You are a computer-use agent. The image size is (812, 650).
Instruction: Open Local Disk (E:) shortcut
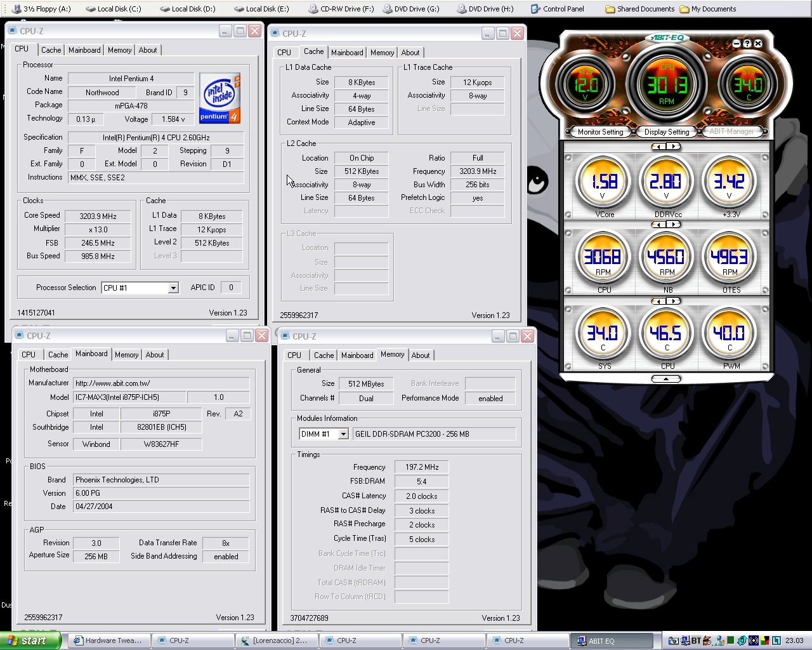(261, 9)
